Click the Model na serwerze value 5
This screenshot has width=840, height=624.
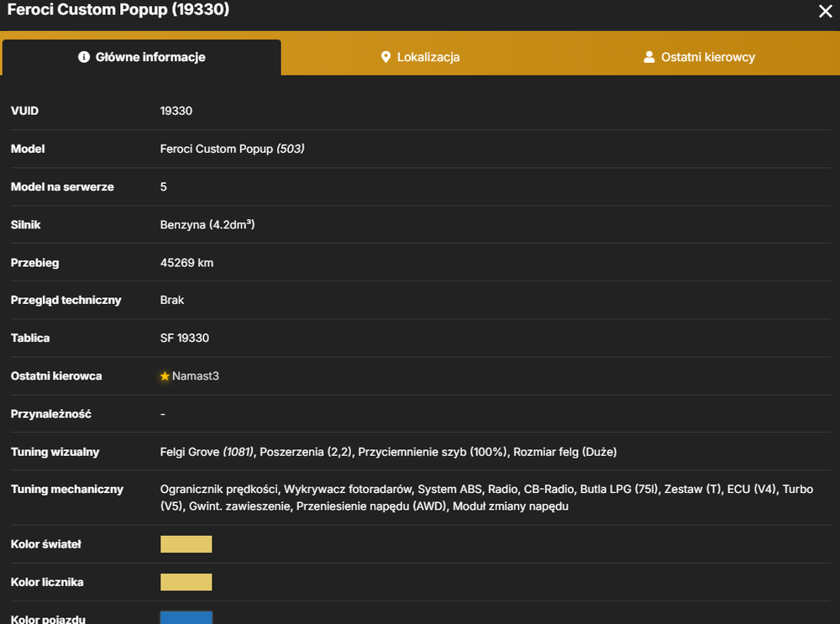(x=164, y=187)
